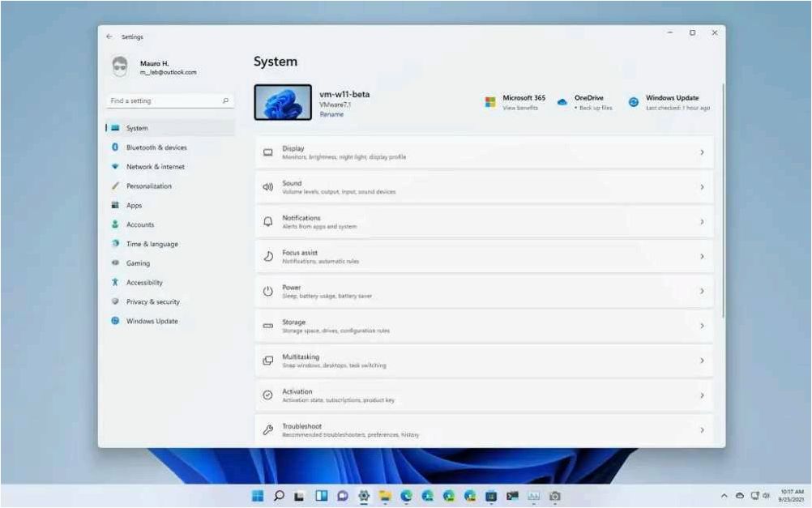Open Accessibility settings
This screenshot has width=812, height=508.
click(170, 283)
